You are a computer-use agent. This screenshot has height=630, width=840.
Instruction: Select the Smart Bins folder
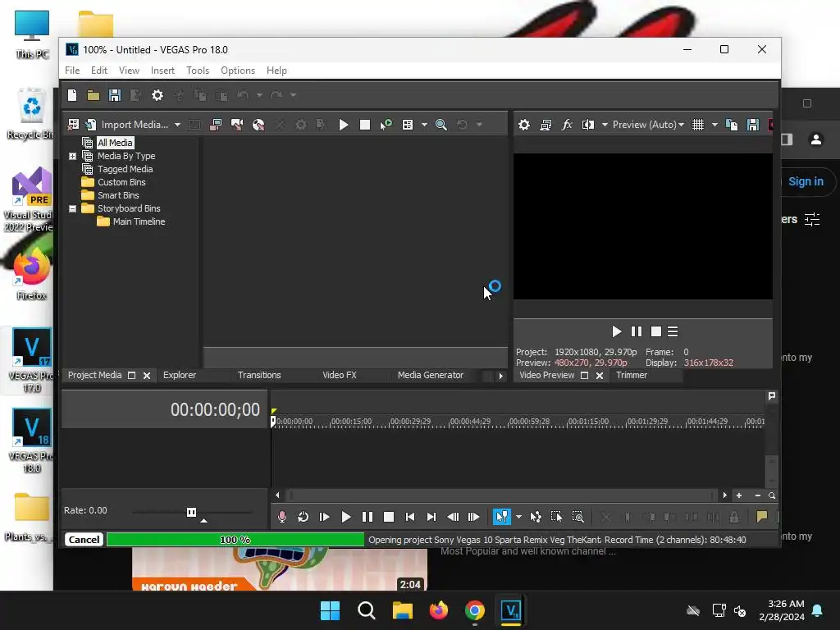[x=118, y=195]
